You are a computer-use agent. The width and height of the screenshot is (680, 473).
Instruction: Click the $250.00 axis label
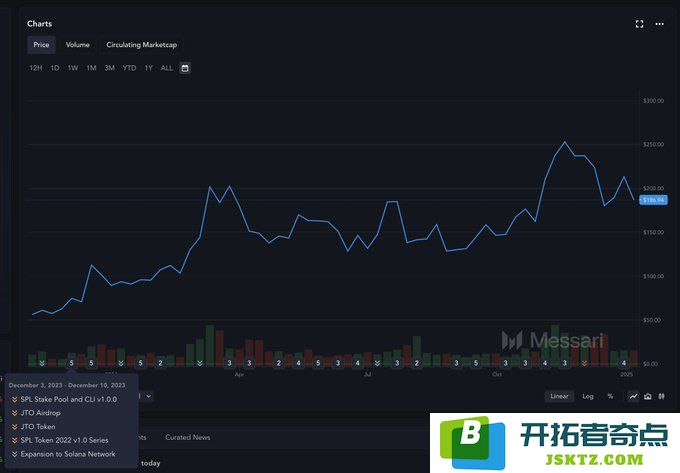click(653, 144)
